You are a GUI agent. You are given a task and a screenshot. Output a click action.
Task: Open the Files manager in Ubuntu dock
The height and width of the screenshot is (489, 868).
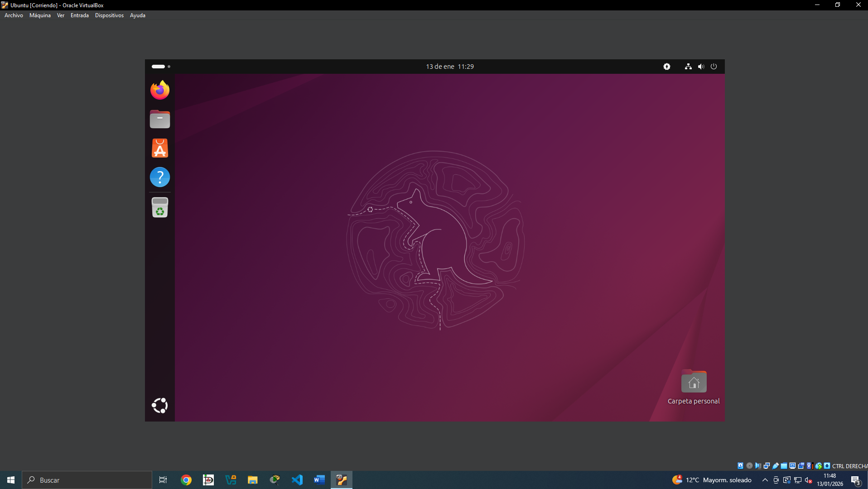click(x=160, y=119)
